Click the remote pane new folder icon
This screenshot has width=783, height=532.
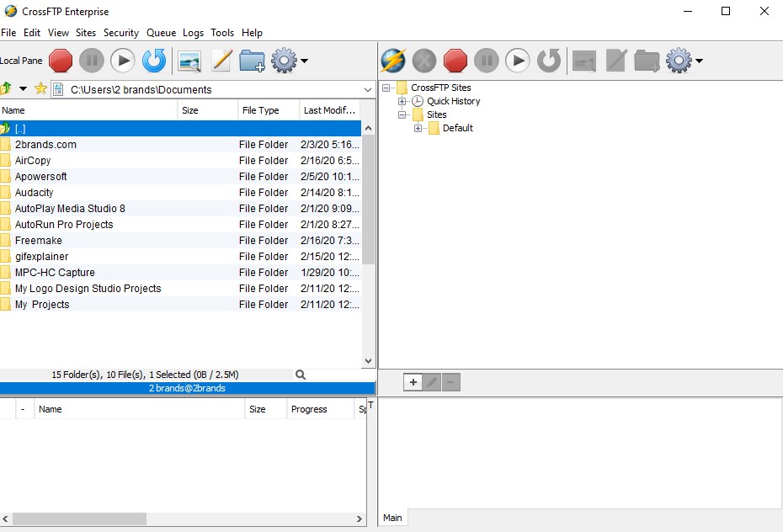point(647,61)
